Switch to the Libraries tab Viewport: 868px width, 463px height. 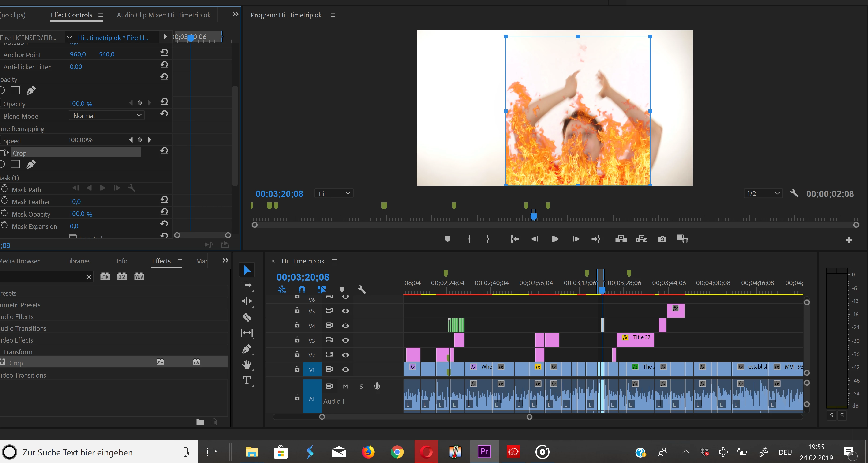click(78, 261)
